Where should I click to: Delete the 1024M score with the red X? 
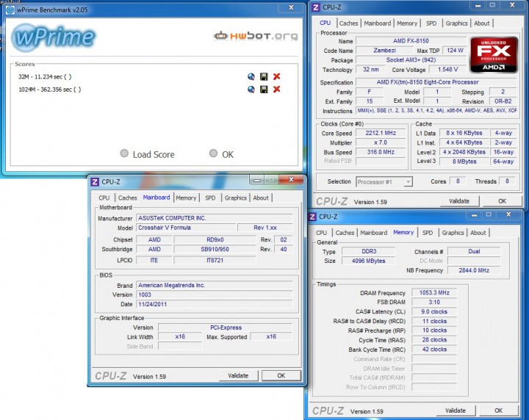tap(277, 90)
